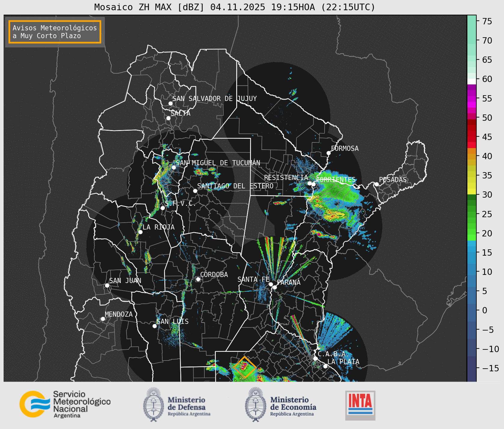Screen dimensions: 504x429
Task: Click the La Rioja city marker
Action: 140,232
